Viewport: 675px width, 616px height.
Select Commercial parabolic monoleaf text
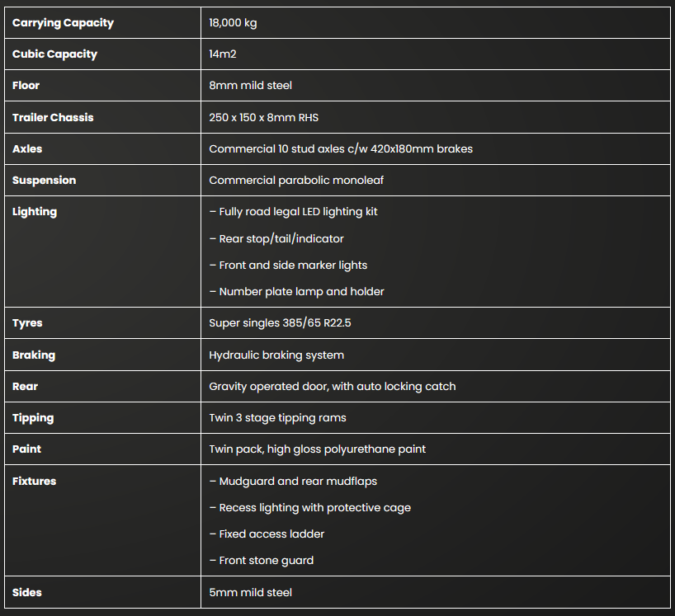click(x=296, y=181)
